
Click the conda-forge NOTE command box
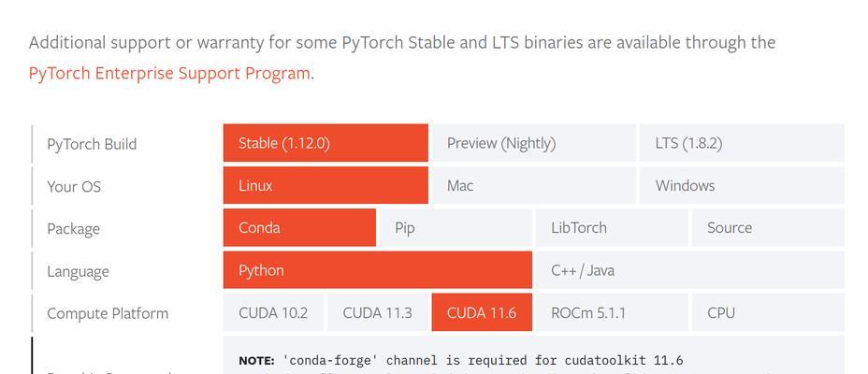(x=534, y=355)
